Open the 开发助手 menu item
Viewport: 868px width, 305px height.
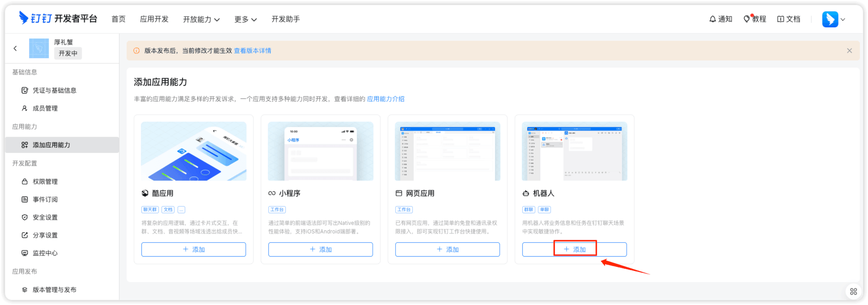tap(286, 19)
